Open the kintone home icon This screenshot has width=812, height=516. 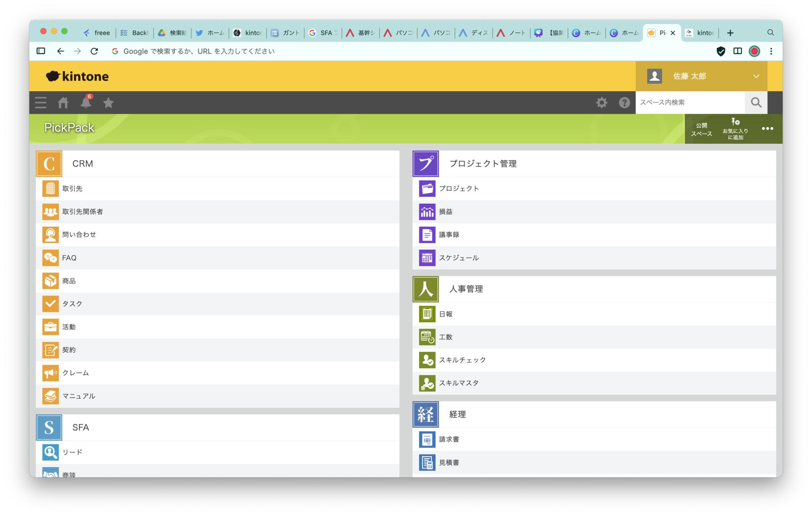(63, 103)
